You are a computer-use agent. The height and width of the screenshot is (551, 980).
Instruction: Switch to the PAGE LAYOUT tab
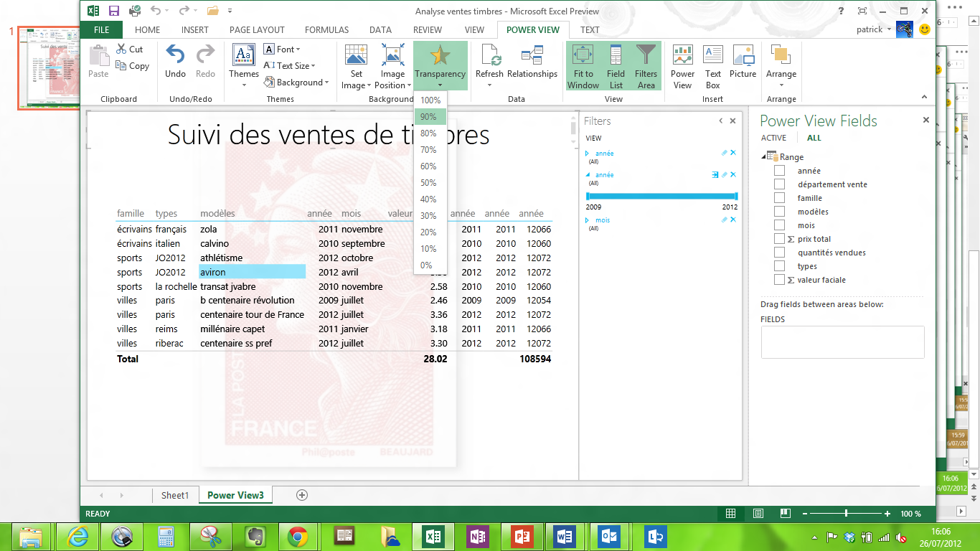click(257, 30)
